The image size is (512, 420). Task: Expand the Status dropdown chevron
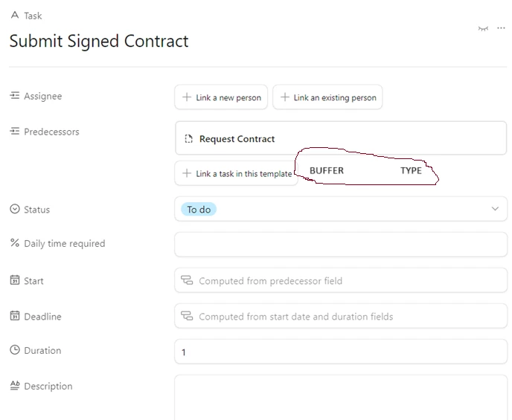coord(495,209)
